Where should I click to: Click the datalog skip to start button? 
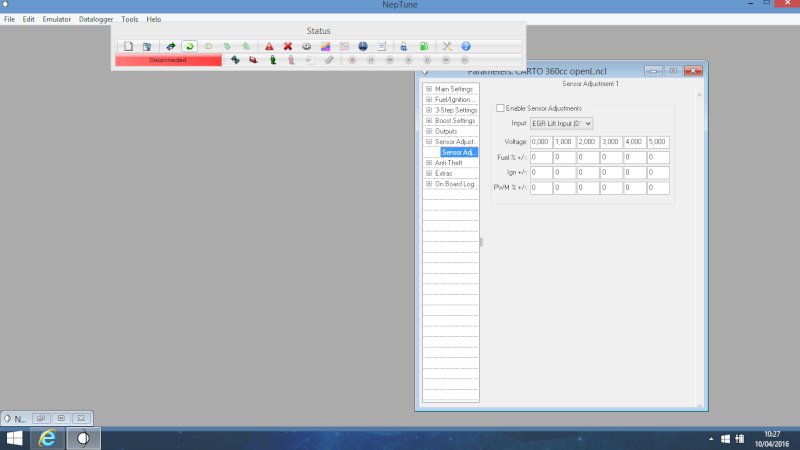pyautogui.click(x=371, y=60)
